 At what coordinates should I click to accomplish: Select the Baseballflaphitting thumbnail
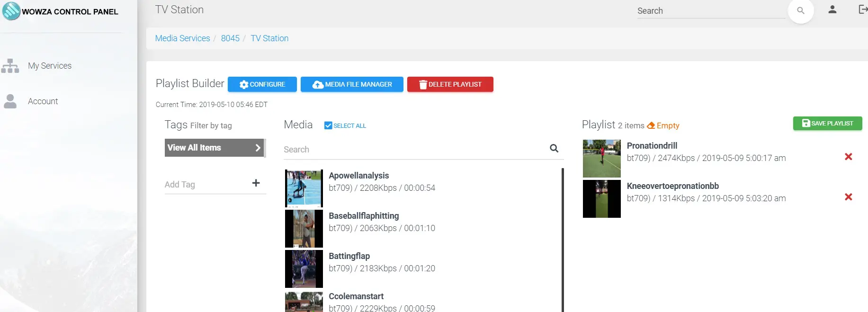(304, 229)
